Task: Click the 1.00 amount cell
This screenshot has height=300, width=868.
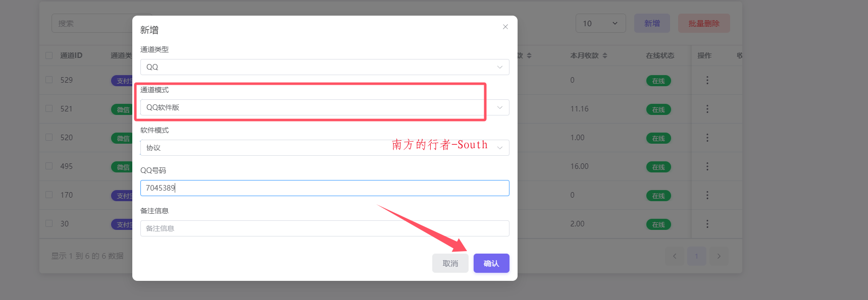Action: click(x=577, y=138)
